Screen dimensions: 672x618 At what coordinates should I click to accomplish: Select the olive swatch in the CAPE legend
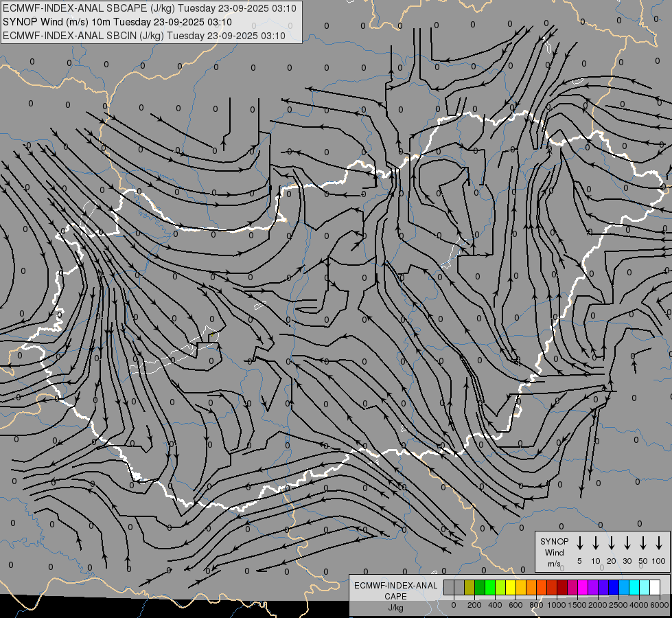coord(470,587)
